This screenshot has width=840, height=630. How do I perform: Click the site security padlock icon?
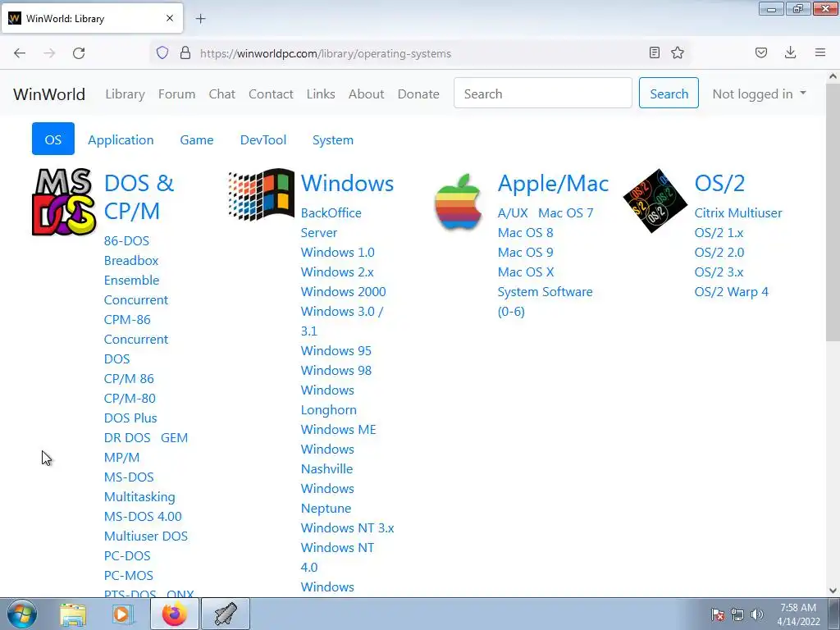coord(185,53)
